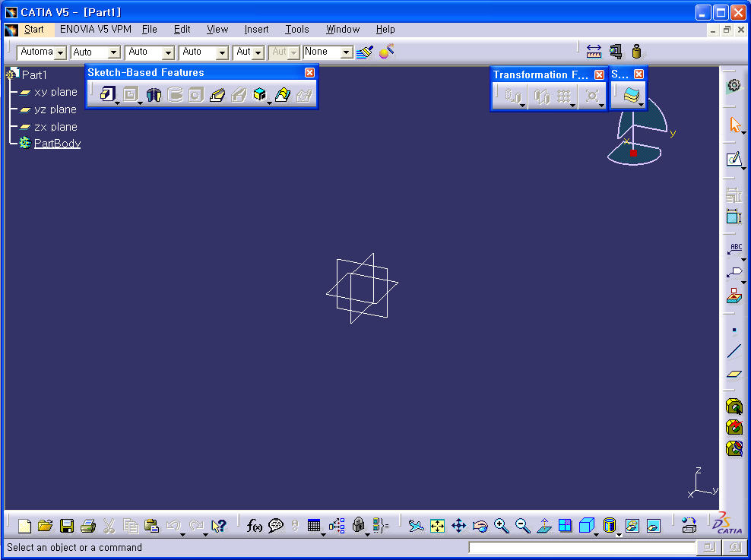Image resolution: width=751 pixels, height=560 pixels.
Task: Click the command input field in status bar
Action: tap(581, 547)
